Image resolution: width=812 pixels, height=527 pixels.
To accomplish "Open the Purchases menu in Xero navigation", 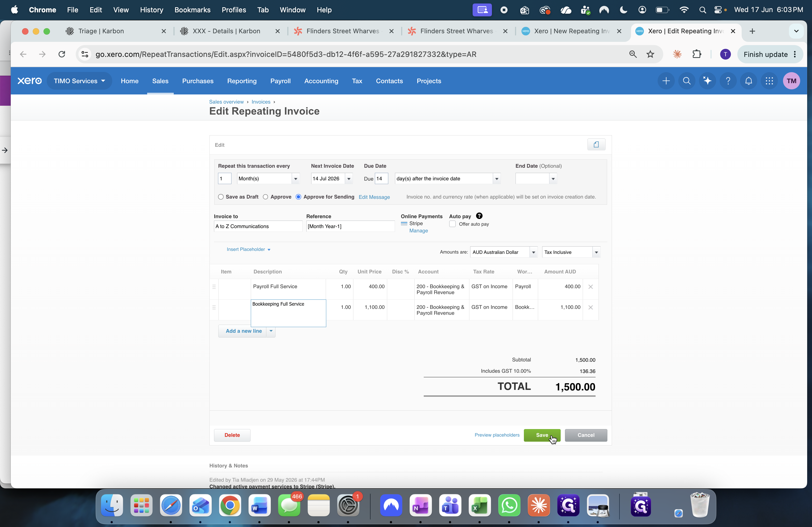I will [x=198, y=81].
